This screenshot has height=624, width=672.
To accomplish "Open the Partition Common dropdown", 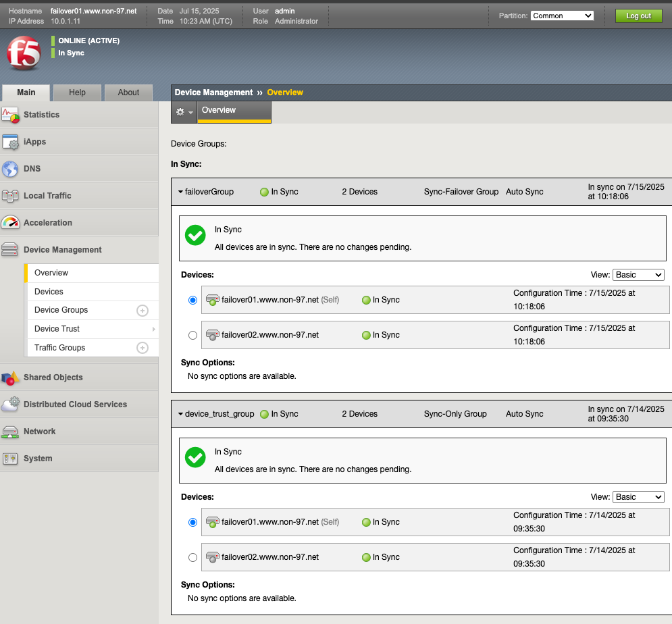I will click(x=562, y=16).
